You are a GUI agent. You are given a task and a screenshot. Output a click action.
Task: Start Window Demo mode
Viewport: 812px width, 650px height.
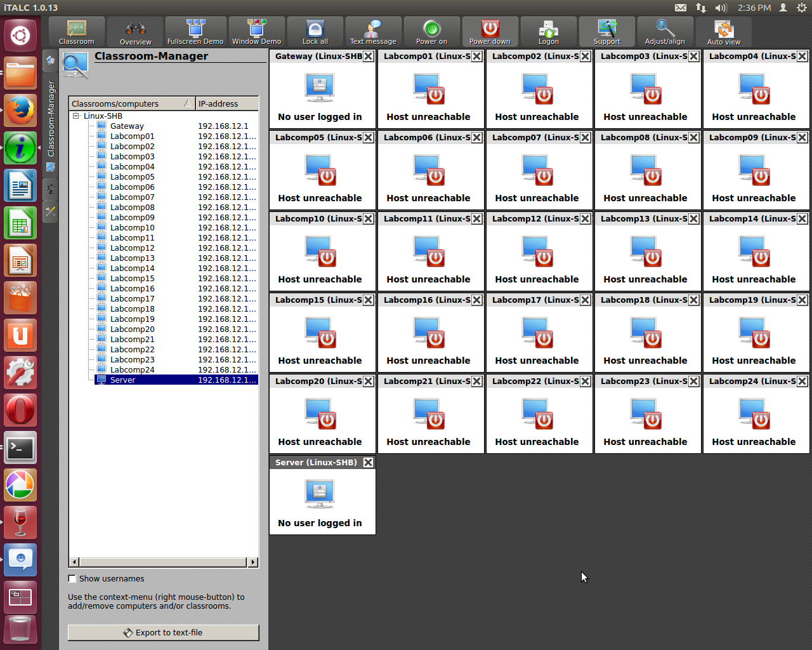click(256, 32)
